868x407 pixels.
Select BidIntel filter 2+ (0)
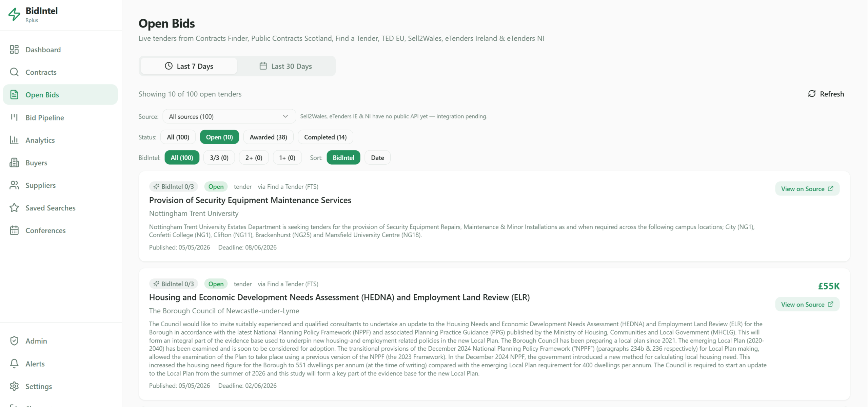[254, 158]
